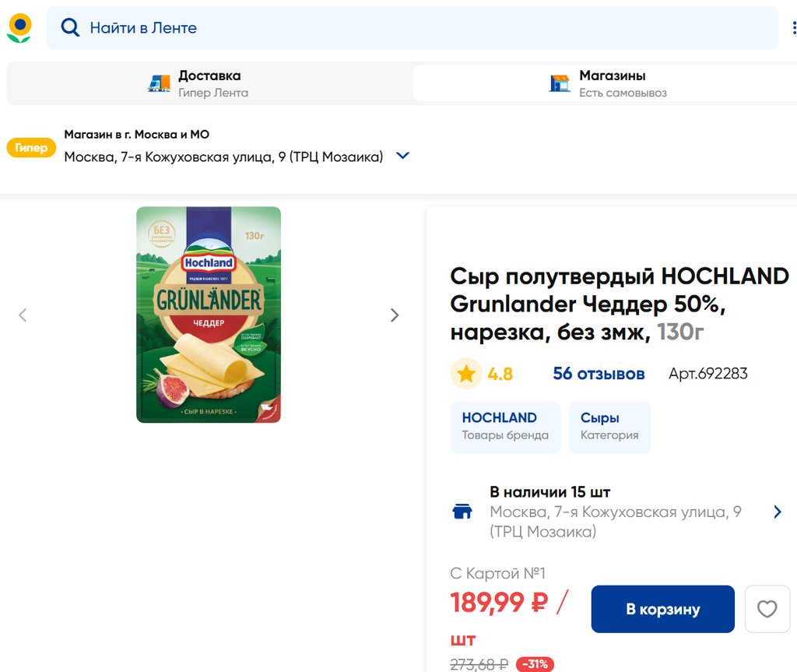Expand the store address dropdown chevron
The image size is (797, 672).
(402, 156)
